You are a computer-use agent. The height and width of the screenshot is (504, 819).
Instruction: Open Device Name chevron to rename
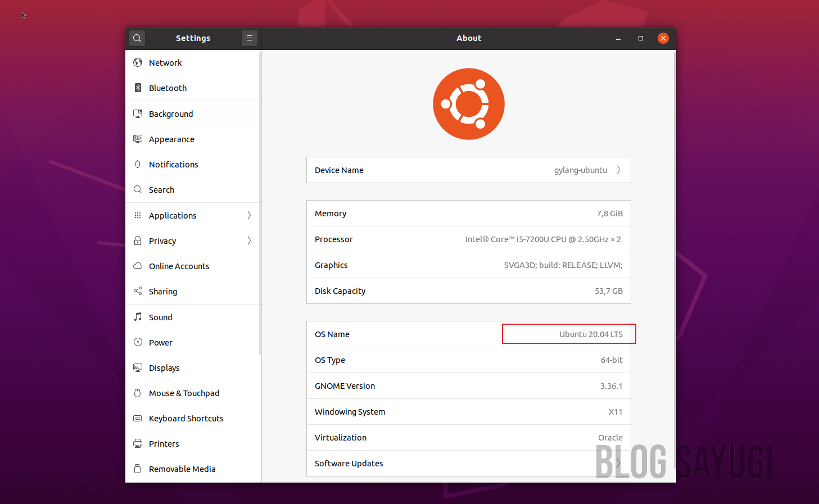click(618, 170)
